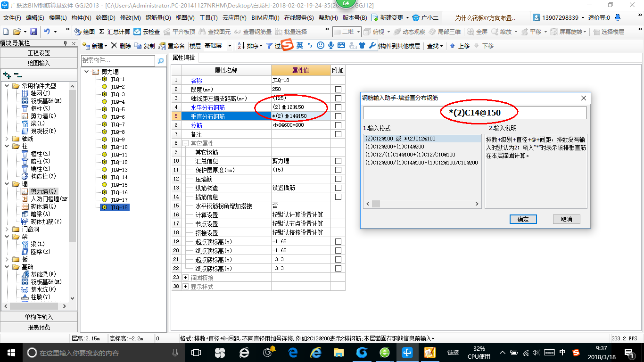Click the search magnifier beside 搜索构件
The height and width of the screenshot is (362, 644).
[x=161, y=61]
